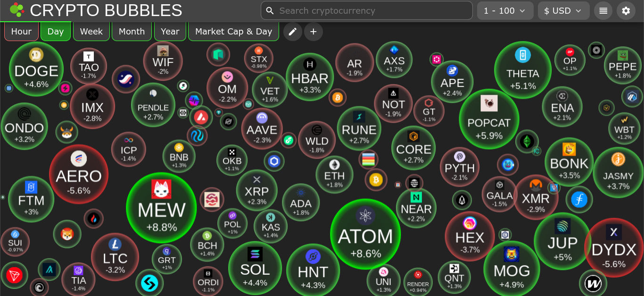The width and height of the screenshot is (644, 296).
Task: Open the THETA bubble
Action: click(523, 70)
